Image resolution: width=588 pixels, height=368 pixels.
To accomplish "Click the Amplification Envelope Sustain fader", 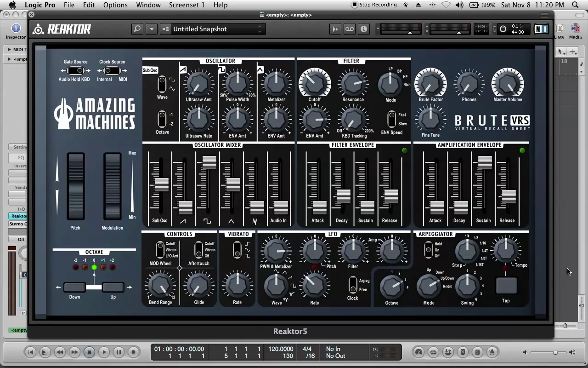I will point(485,162).
